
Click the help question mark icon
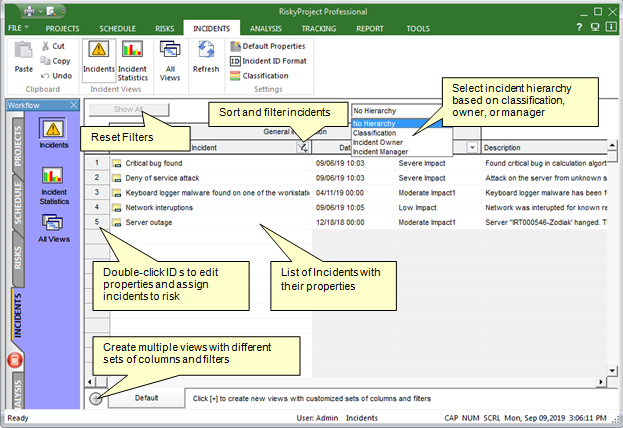pos(579,27)
